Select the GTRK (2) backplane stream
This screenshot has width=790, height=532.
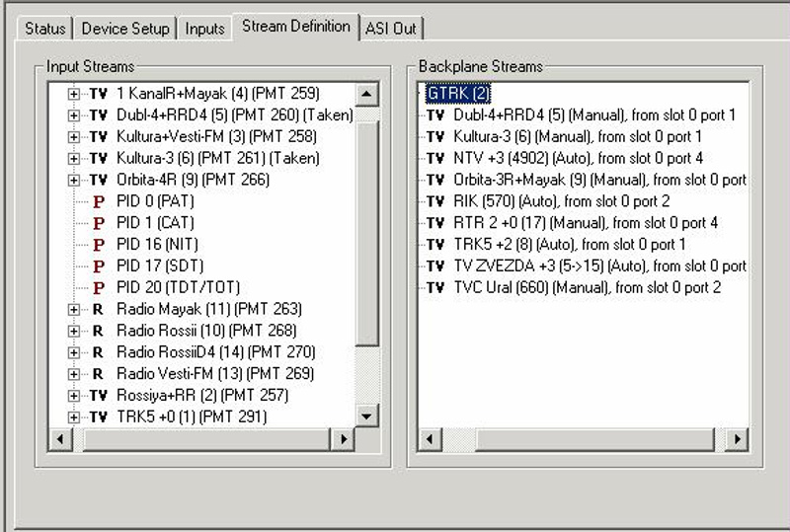(x=458, y=94)
